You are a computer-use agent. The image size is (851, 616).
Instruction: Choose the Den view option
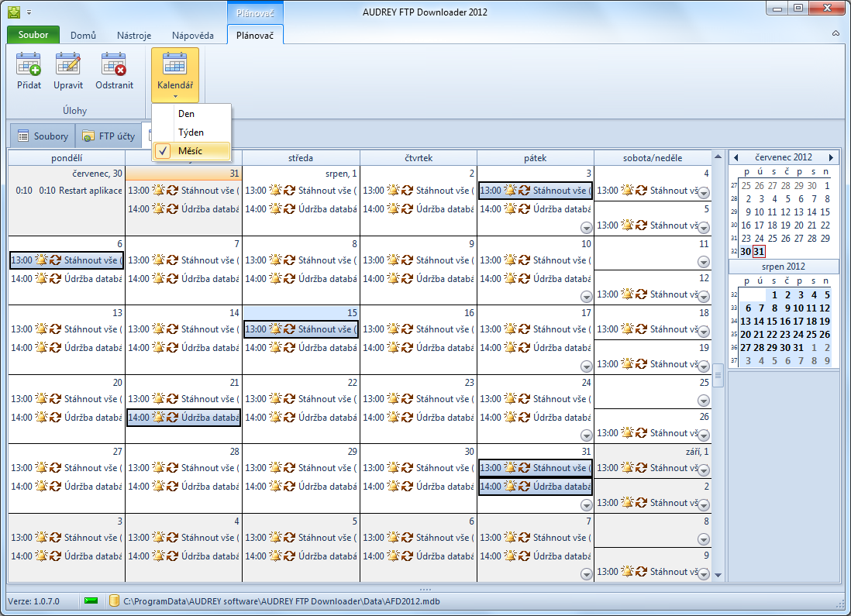click(186, 114)
